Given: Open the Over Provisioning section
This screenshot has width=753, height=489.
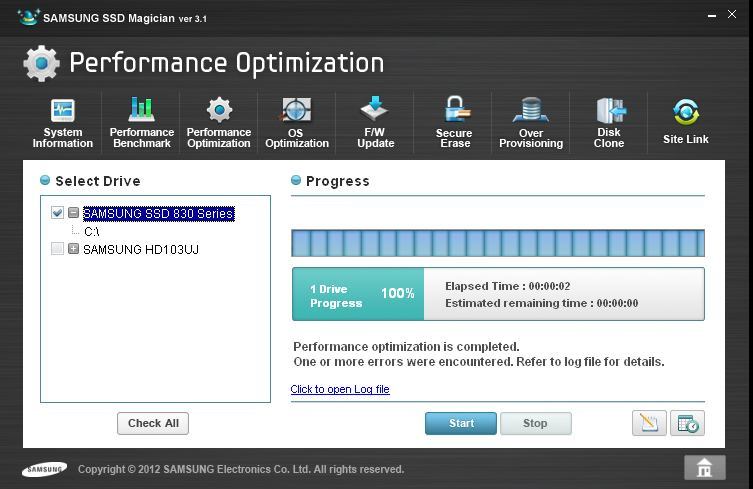Looking at the screenshot, I should pyautogui.click(x=531, y=122).
